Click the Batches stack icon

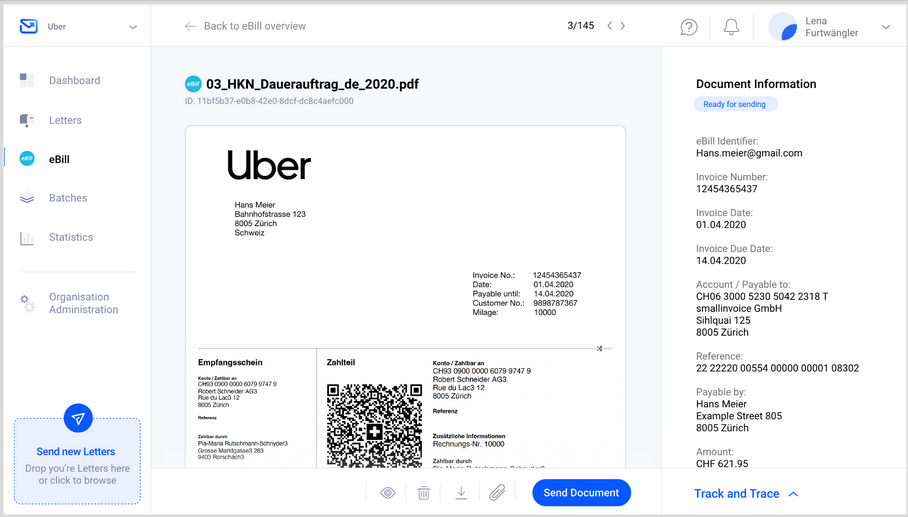27,198
